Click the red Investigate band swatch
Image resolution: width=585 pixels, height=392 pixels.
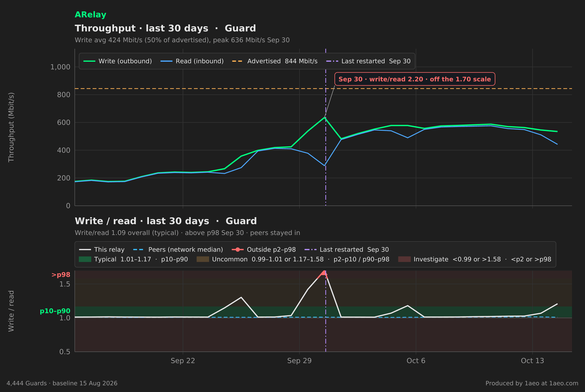pos(404,259)
